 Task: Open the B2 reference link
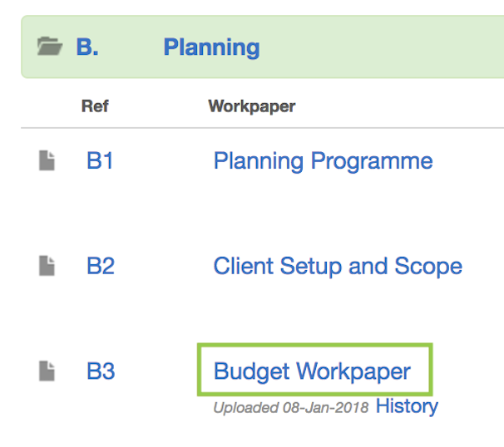[x=100, y=266]
